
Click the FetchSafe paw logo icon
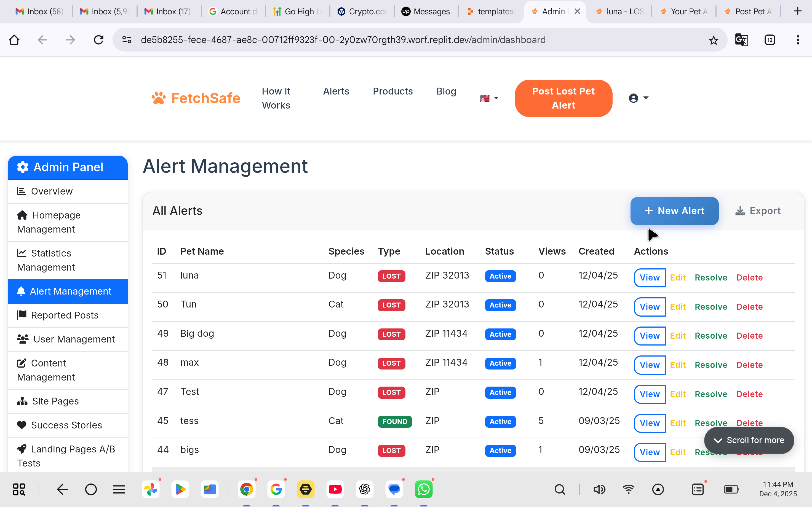(x=158, y=98)
